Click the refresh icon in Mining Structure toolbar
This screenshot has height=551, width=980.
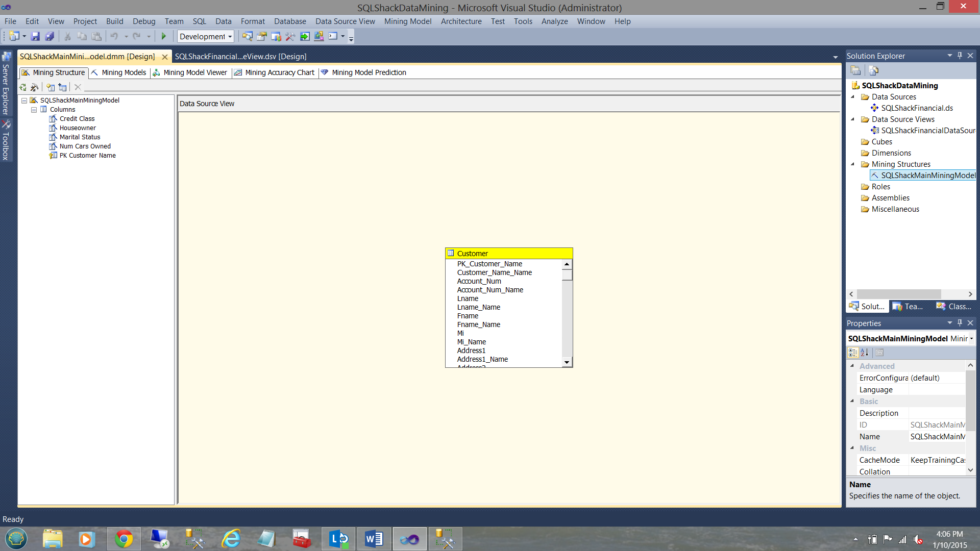23,87
